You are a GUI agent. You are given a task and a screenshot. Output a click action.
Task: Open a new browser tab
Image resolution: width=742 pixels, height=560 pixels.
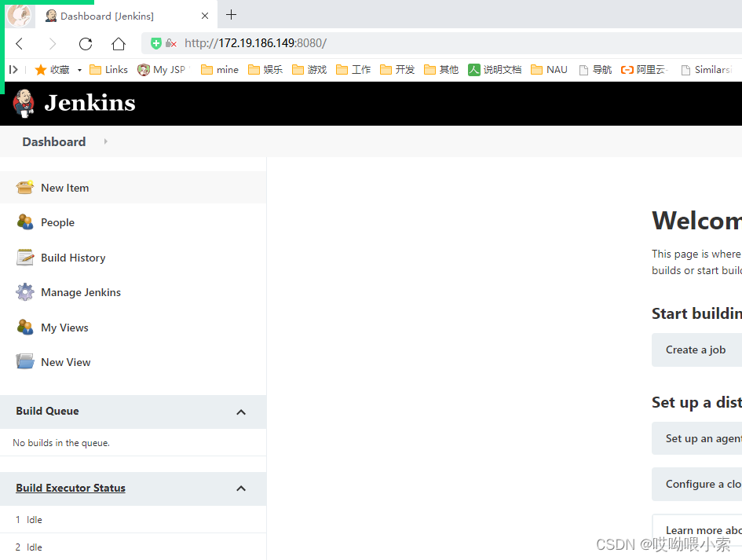coord(231,15)
